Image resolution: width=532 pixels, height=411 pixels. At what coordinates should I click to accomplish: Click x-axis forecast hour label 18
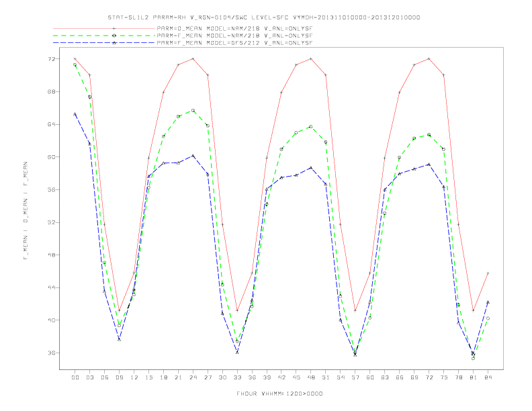[163, 377]
